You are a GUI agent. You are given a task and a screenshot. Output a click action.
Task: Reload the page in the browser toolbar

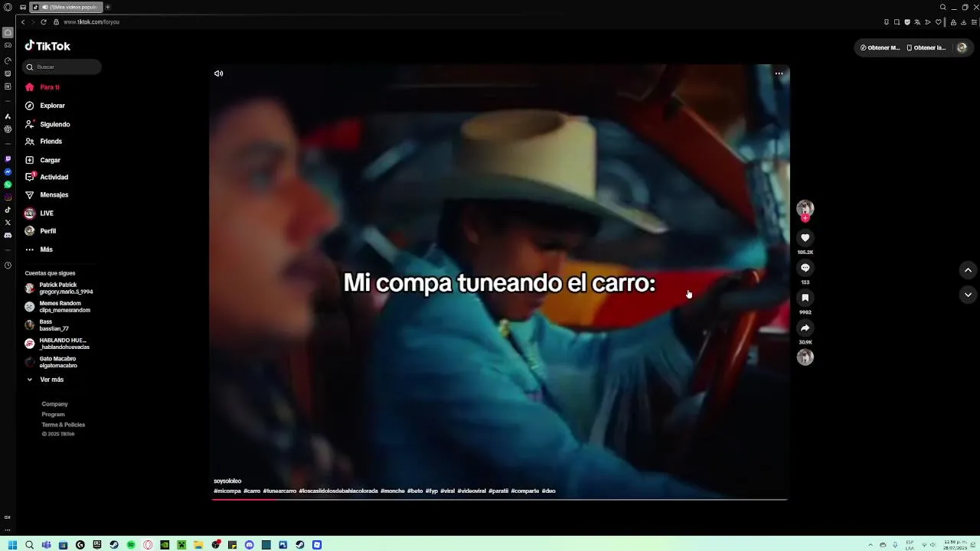coord(44,22)
